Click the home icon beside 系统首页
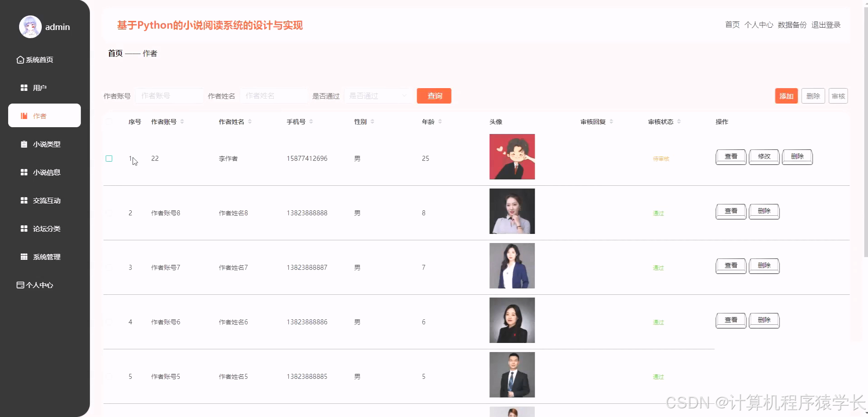Screen dimensions: 868x417 click(x=20, y=60)
